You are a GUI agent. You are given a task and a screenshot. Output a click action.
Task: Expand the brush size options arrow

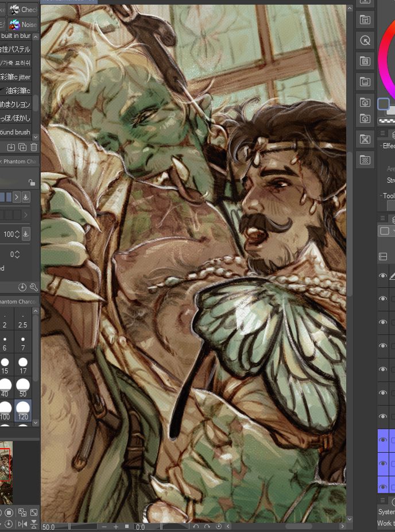click(17, 197)
